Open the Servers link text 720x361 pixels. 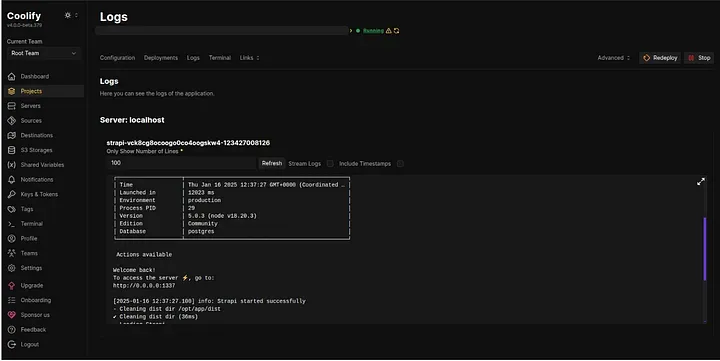[31, 106]
